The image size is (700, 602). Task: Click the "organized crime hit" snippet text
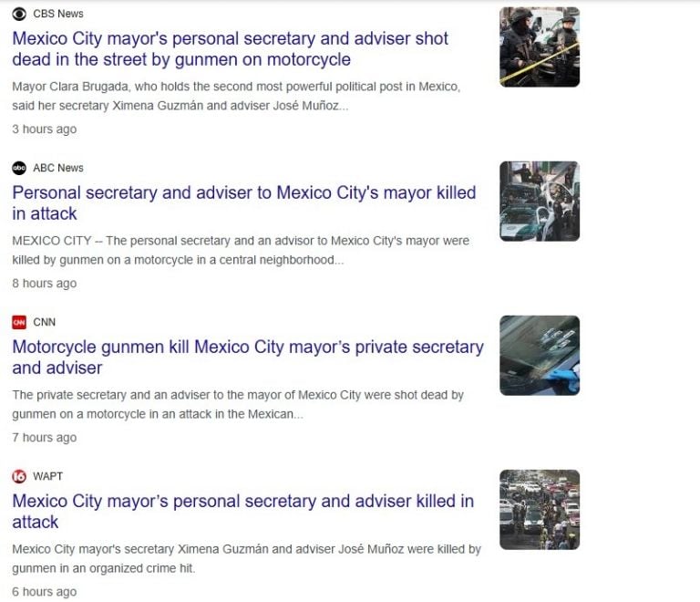(246, 559)
